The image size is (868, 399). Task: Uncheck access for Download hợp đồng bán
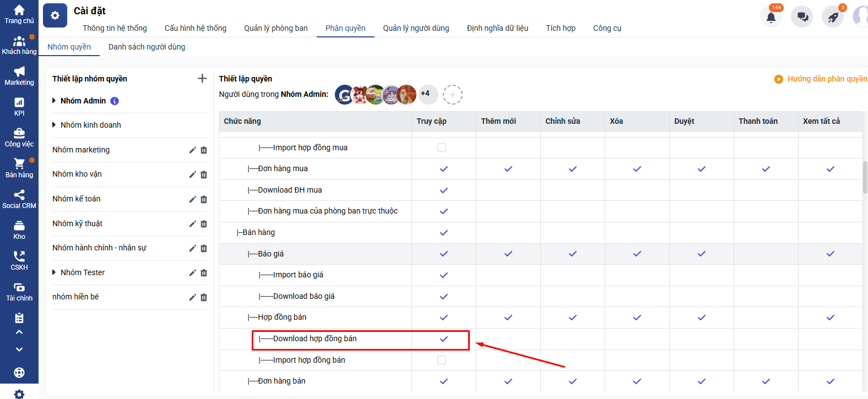[444, 339]
